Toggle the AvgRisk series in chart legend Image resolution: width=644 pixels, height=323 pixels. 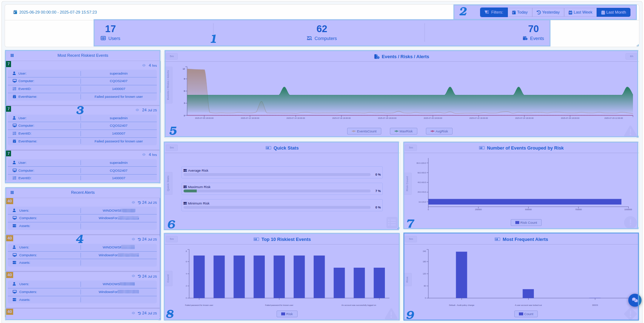pos(439,131)
